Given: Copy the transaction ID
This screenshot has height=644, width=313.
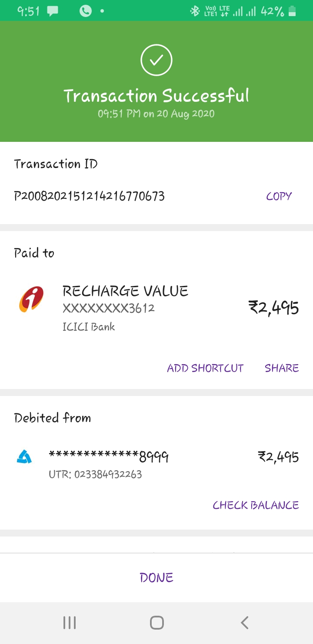Looking at the screenshot, I should pos(279,196).
